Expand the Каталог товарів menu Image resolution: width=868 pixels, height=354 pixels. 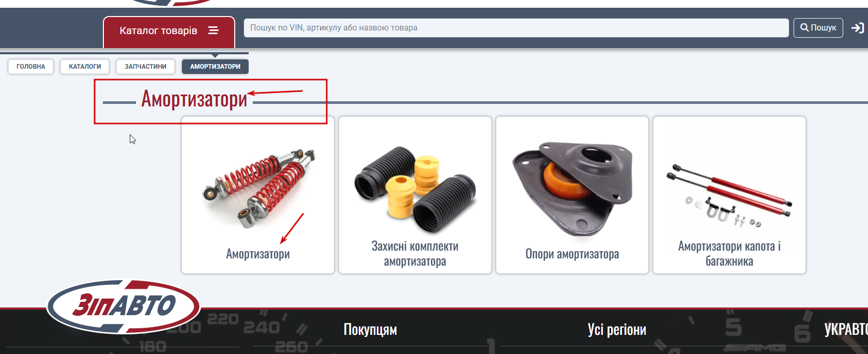169,32
